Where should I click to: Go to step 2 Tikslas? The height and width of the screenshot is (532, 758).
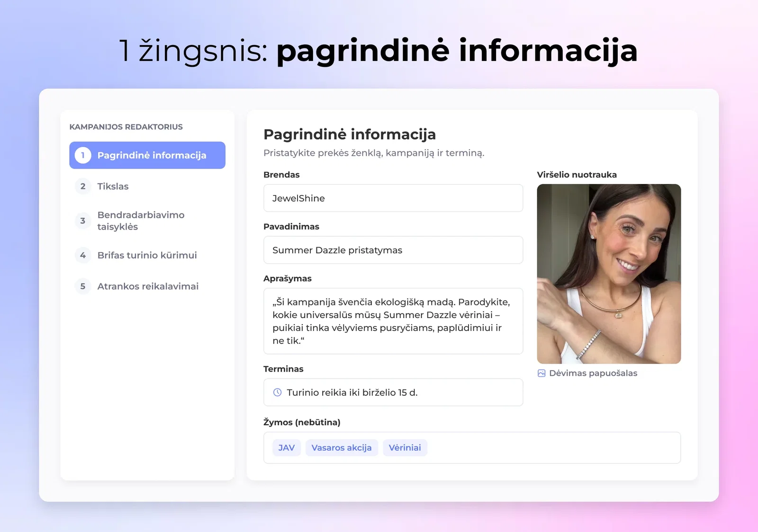coord(113,186)
